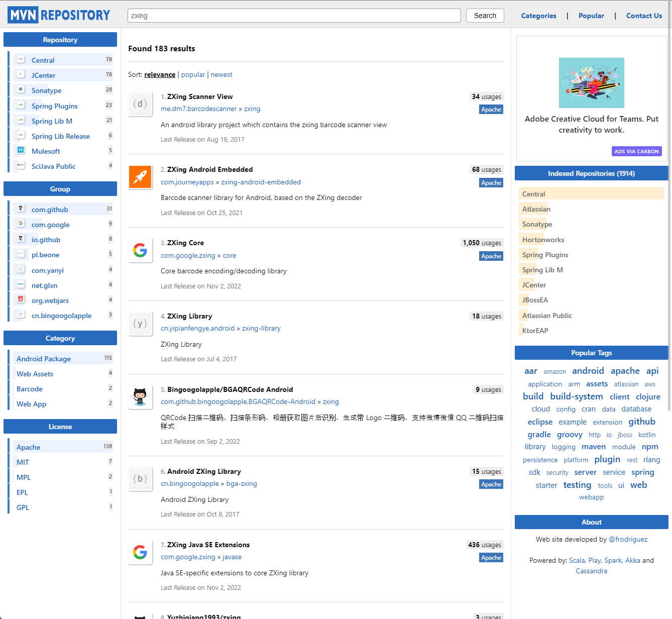Click Google icon beside ZXing Java SE Extensions

tap(140, 552)
